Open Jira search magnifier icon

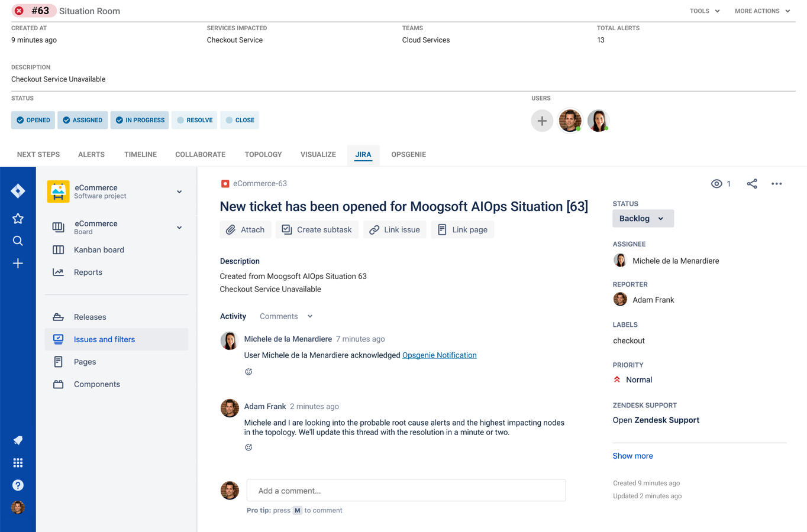coord(18,241)
